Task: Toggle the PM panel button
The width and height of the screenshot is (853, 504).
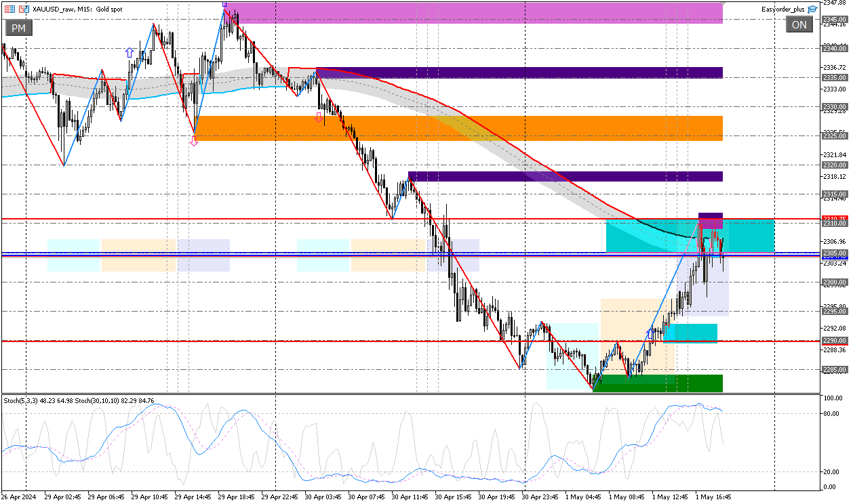Action: [18, 28]
